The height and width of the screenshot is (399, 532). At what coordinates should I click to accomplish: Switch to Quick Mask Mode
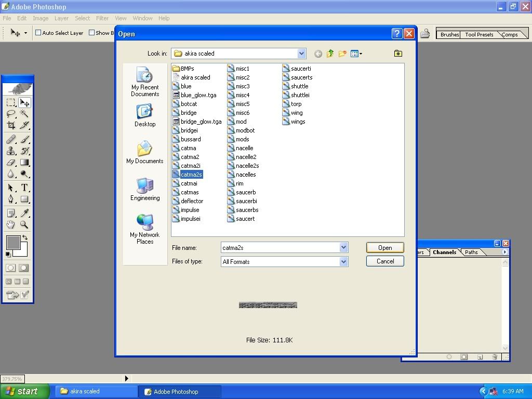[24, 268]
